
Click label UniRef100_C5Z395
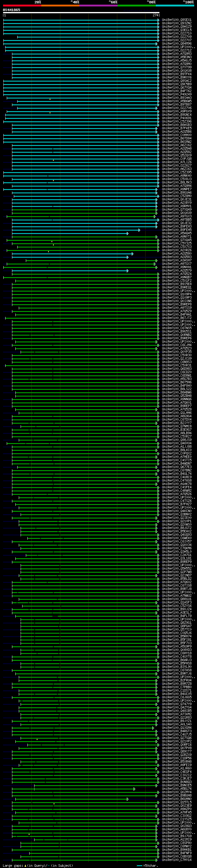(176, 172)
